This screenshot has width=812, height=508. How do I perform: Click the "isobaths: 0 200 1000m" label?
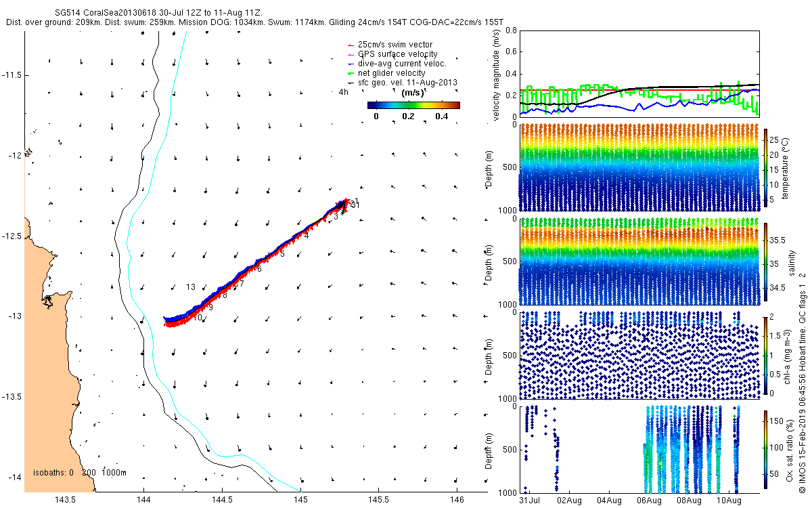[80, 472]
